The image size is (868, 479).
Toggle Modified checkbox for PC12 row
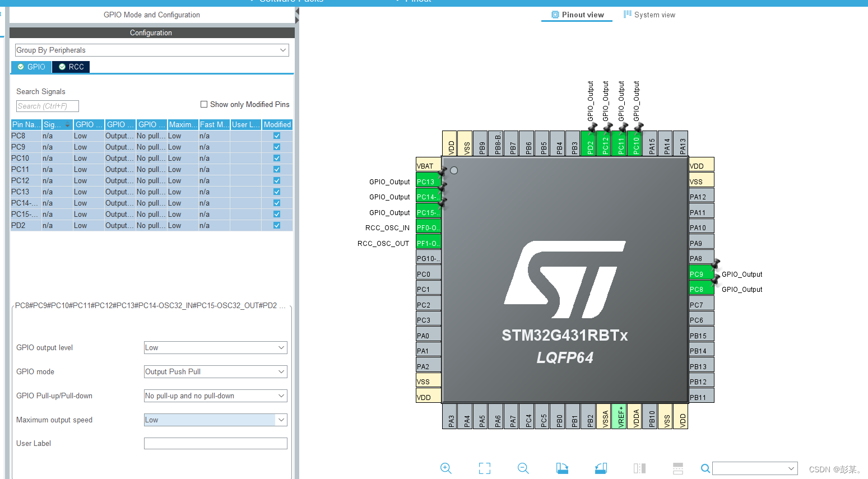277,180
